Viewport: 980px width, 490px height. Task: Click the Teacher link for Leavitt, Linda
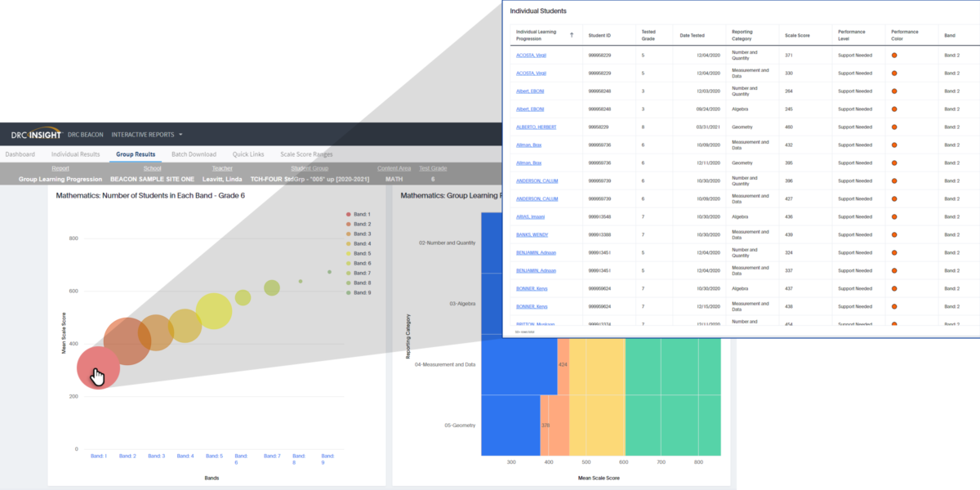[222, 179]
